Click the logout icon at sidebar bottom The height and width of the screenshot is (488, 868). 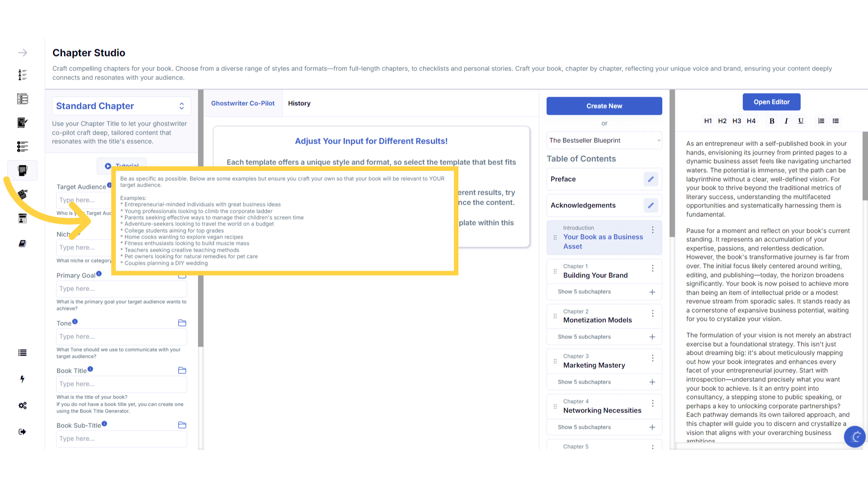(x=22, y=432)
